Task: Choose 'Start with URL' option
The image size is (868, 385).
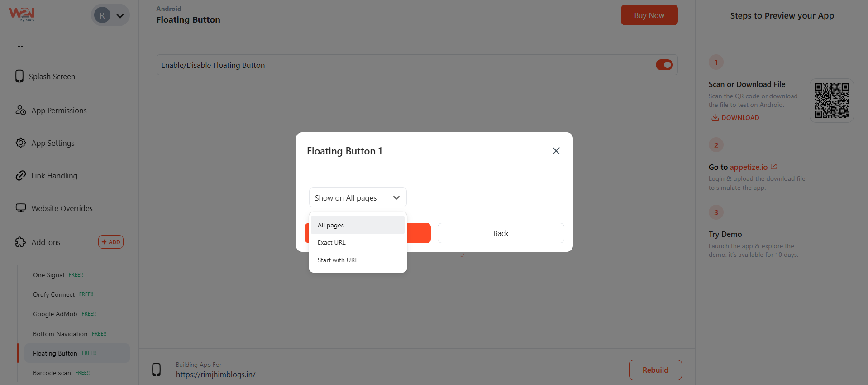Action: point(338,260)
